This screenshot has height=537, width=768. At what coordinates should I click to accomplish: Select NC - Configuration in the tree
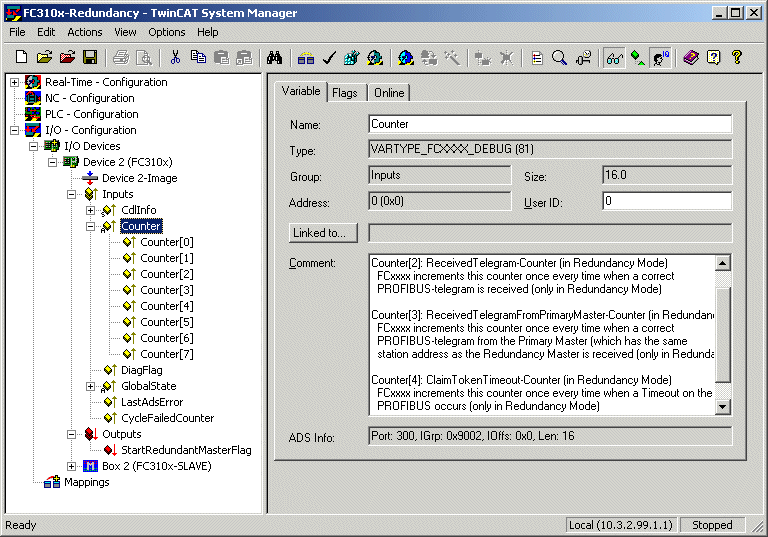click(x=90, y=98)
